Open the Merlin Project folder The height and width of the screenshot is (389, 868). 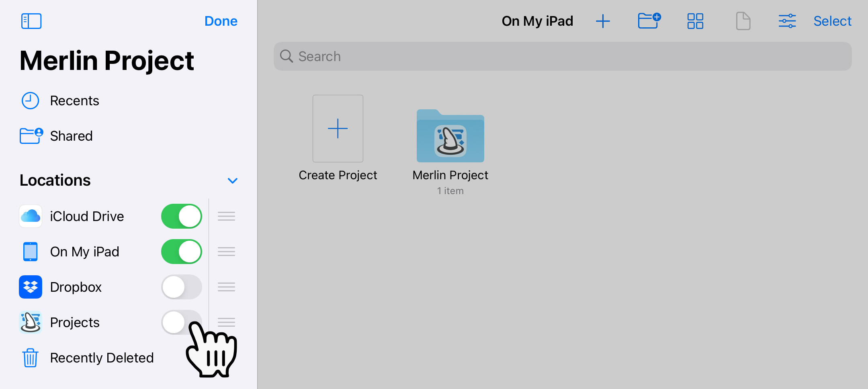coord(450,137)
